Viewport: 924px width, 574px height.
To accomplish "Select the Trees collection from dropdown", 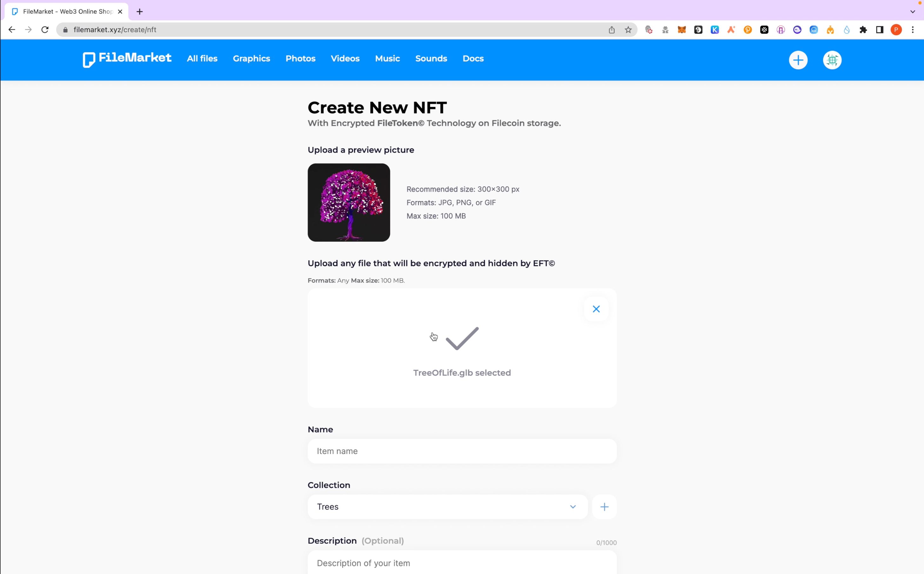I will (x=446, y=506).
